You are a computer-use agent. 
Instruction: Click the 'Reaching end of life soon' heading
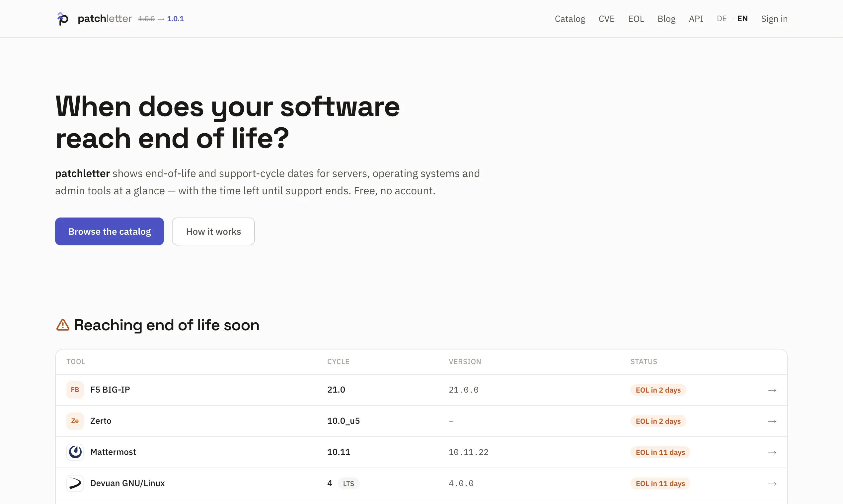pyautogui.click(x=167, y=325)
